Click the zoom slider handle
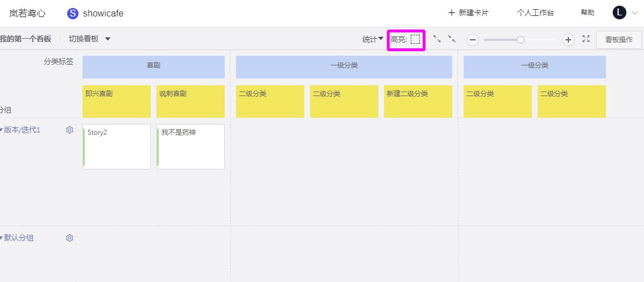Screen dimensions: 644x282 (521, 40)
